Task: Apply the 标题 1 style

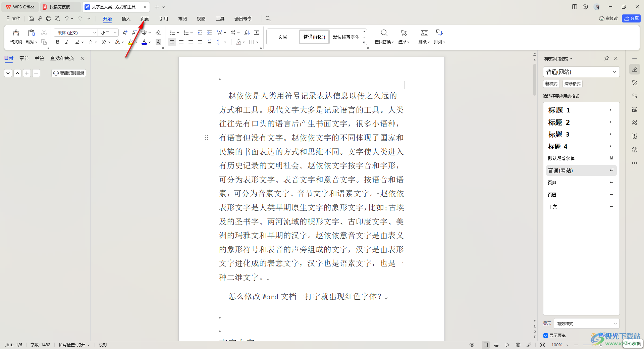Action: pos(581,110)
